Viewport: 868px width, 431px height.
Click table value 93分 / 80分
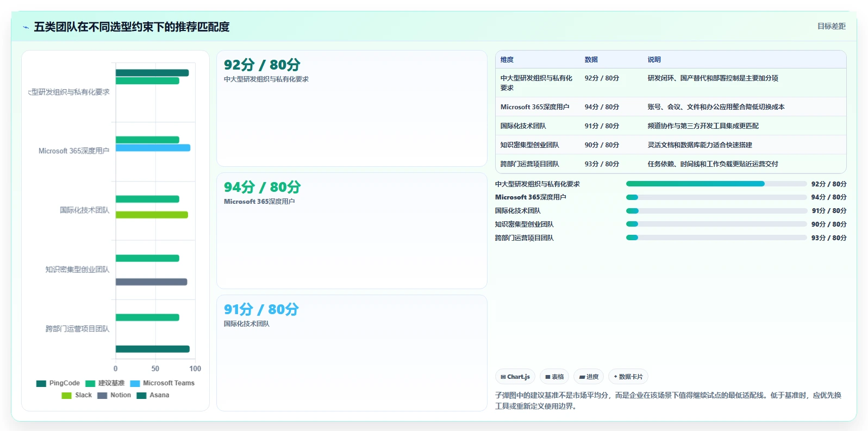[x=602, y=164]
